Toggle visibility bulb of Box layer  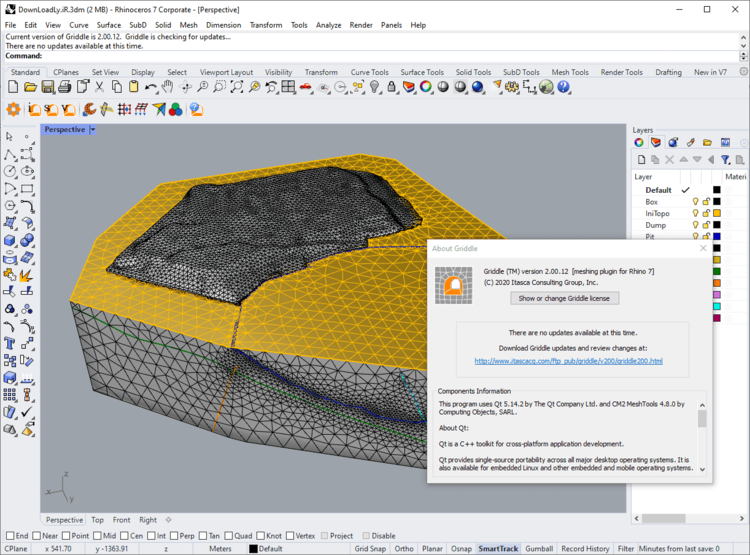tap(696, 202)
